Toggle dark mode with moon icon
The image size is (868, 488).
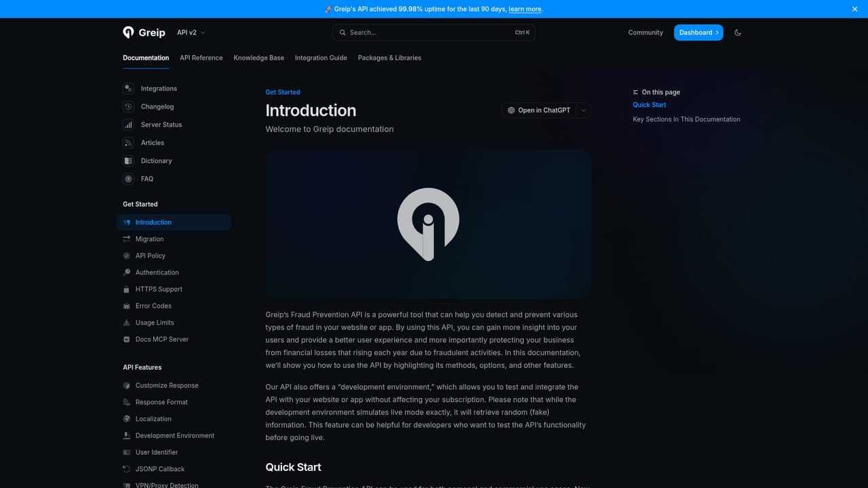coord(738,33)
